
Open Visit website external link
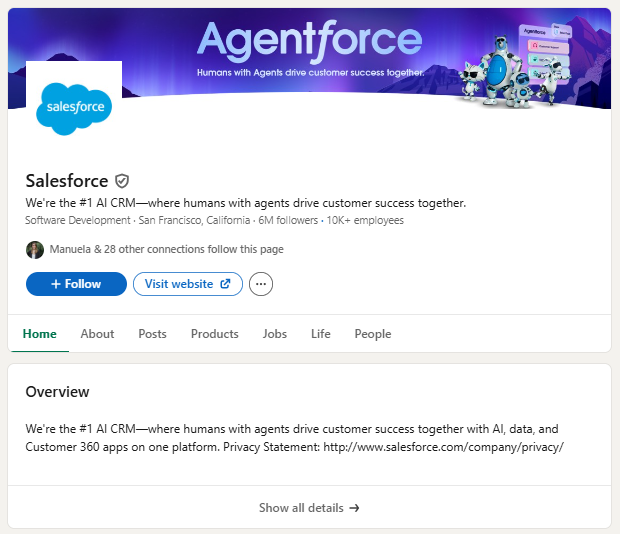pyautogui.click(x=187, y=284)
